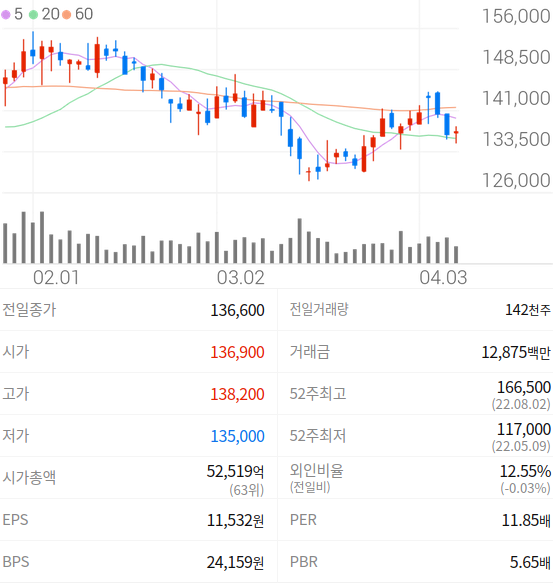Click the orange 60-day moving average legend dot
This screenshot has width=553, height=583.
[67, 15]
